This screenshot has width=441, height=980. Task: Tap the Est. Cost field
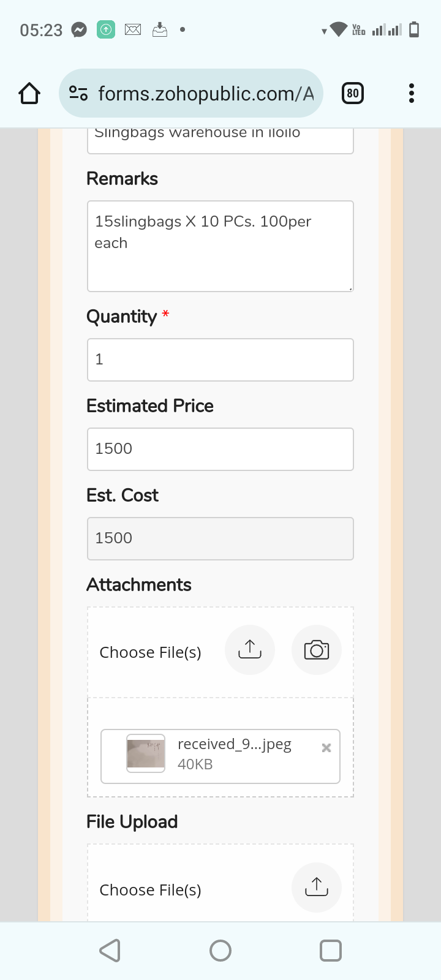coord(221,538)
